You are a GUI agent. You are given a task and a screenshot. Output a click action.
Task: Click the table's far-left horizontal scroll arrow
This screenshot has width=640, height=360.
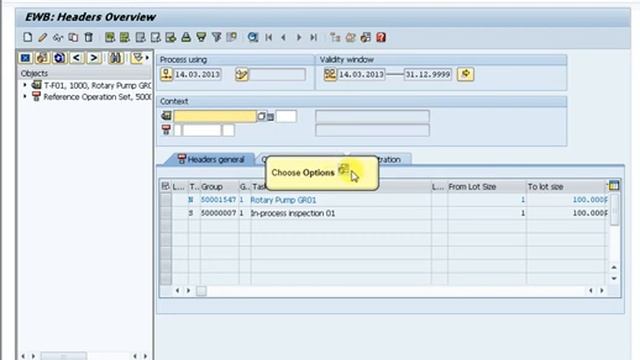pyautogui.click(x=177, y=291)
